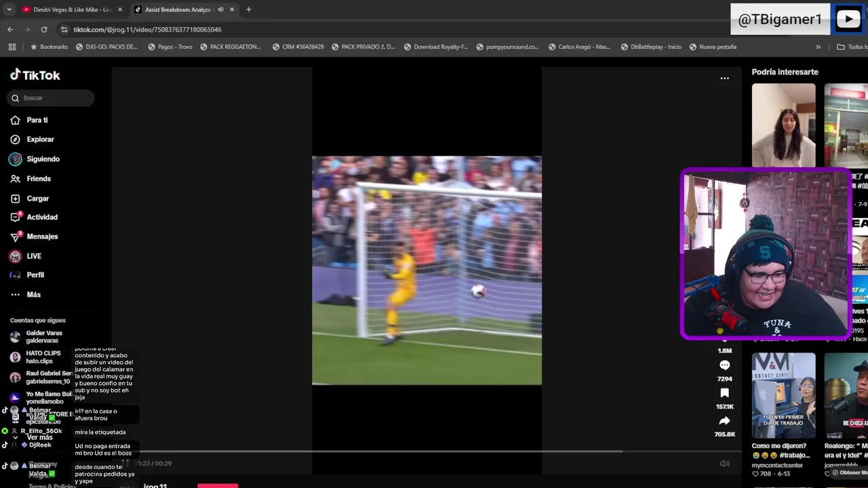The width and height of the screenshot is (868, 488).
Task: Open the Bookmarks star folder
Action: (49, 47)
